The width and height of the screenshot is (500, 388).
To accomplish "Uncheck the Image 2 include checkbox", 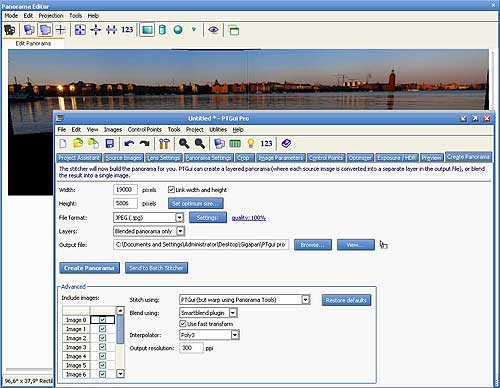I will [102, 338].
